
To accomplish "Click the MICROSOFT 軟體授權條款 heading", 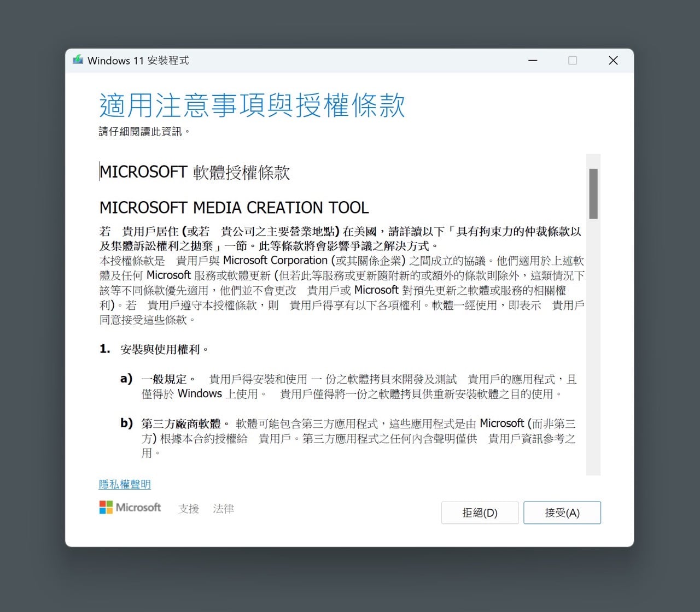I will (195, 172).
